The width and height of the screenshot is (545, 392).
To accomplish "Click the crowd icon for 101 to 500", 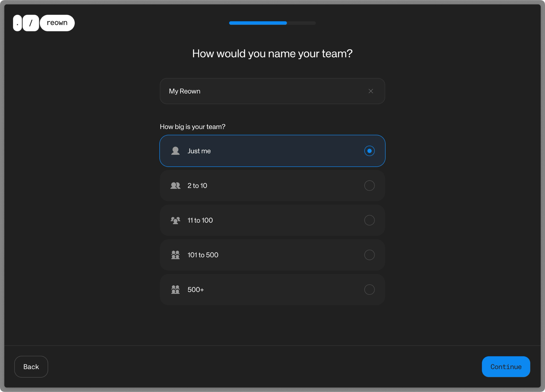I will [175, 255].
